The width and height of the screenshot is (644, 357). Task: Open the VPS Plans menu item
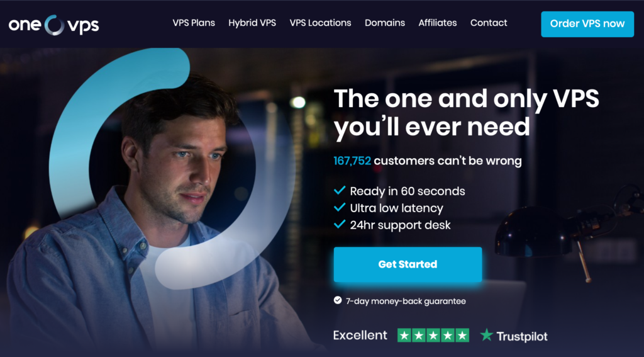click(x=194, y=23)
